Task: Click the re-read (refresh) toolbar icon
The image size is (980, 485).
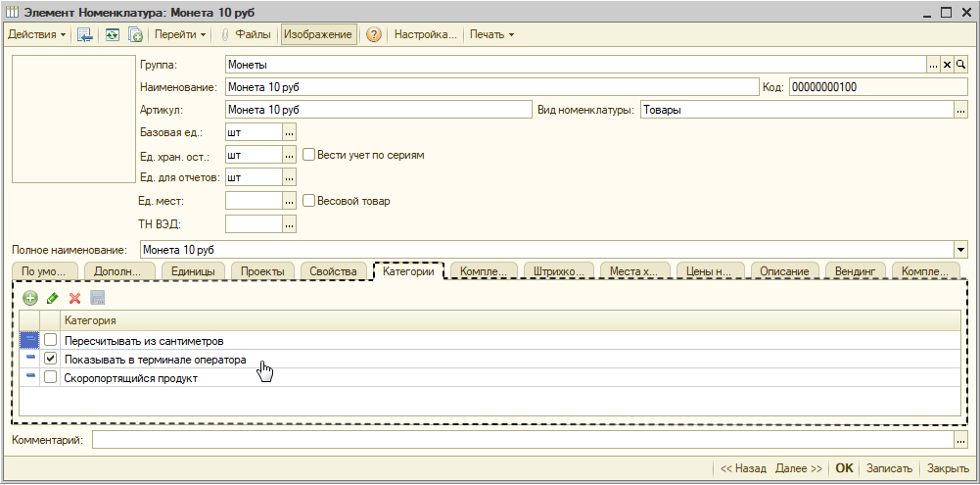Action: pos(112,35)
